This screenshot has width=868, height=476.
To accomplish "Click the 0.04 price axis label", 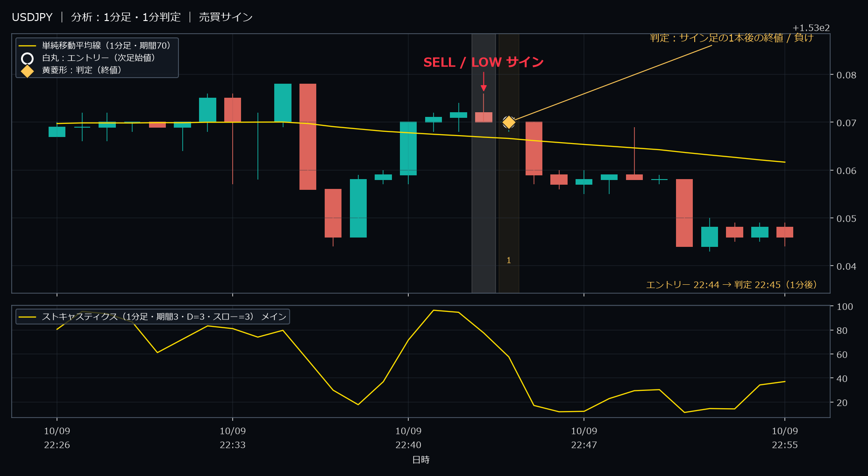I will coord(847,267).
